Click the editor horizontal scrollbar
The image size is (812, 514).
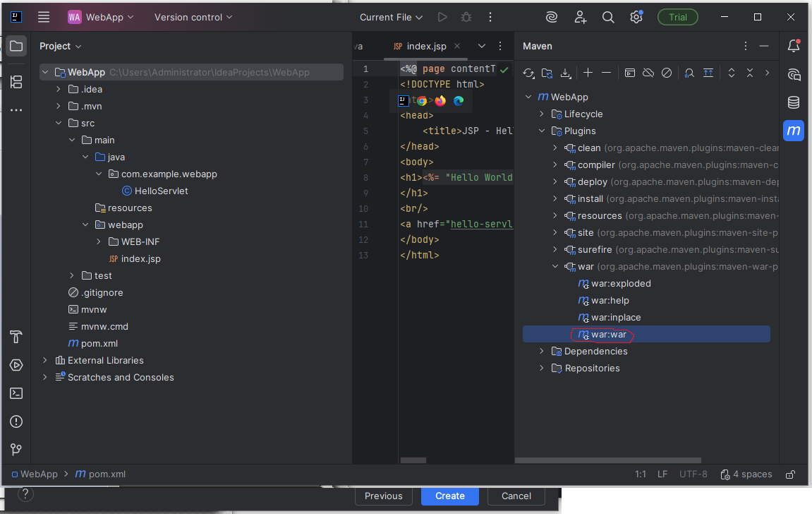click(413, 460)
